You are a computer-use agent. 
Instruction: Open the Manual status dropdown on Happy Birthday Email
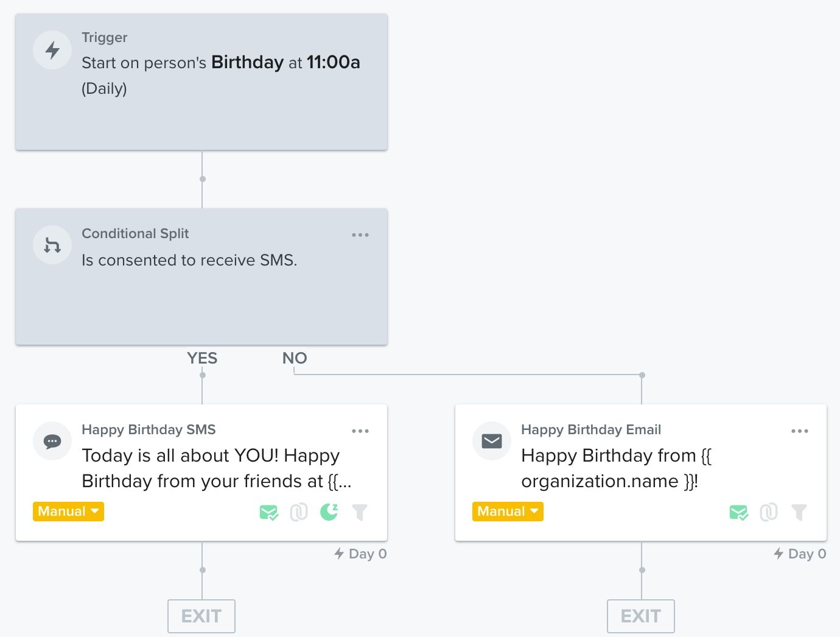point(507,512)
